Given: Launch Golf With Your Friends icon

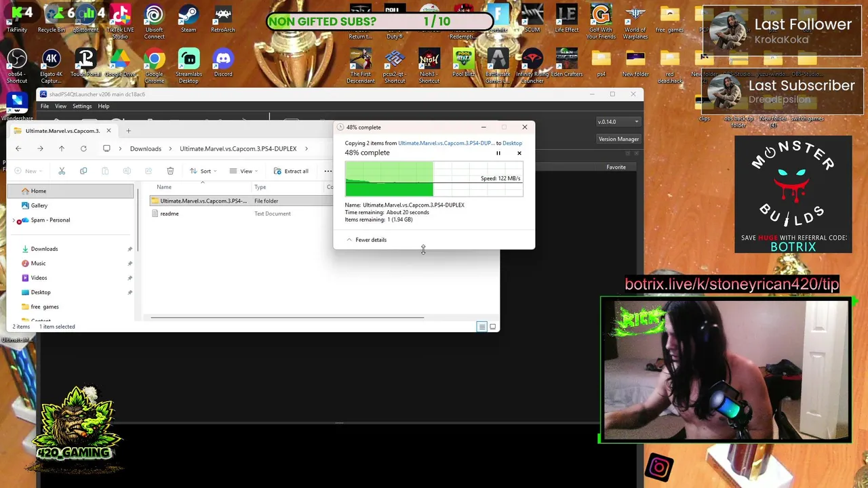Looking at the screenshot, I should [601, 20].
